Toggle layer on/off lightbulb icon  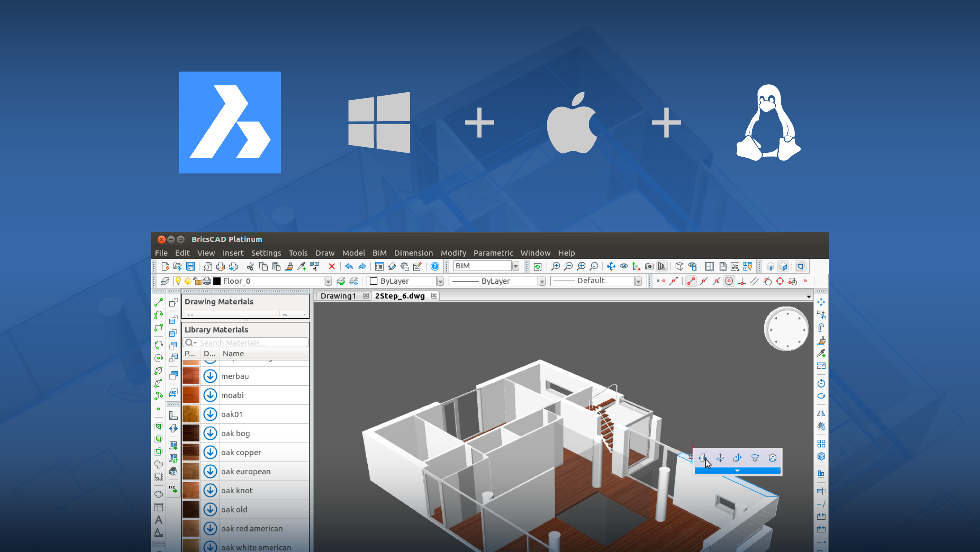178,281
